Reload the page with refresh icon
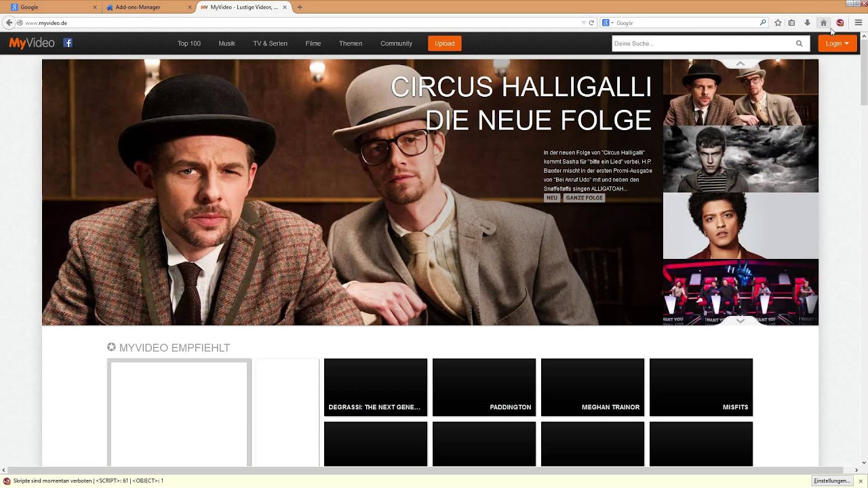This screenshot has width=868, height=488. pyautogui.click(x=591, y=22)
